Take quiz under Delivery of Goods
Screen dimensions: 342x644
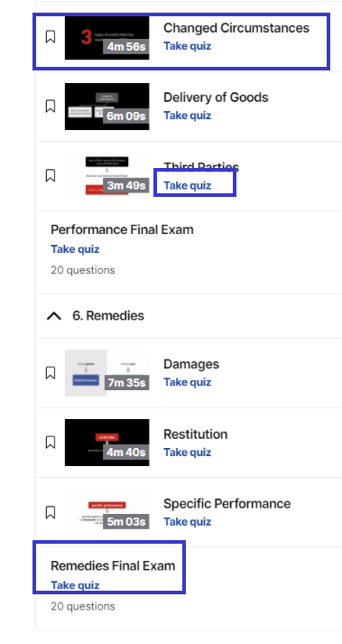[x=187, y=116]
